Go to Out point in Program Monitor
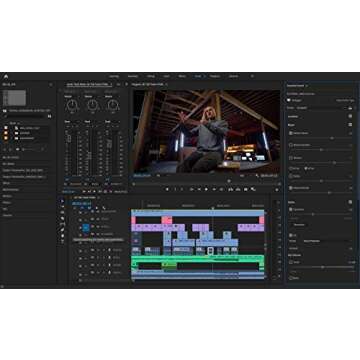This screenshot has height=360, width=360. click(222, 189)
